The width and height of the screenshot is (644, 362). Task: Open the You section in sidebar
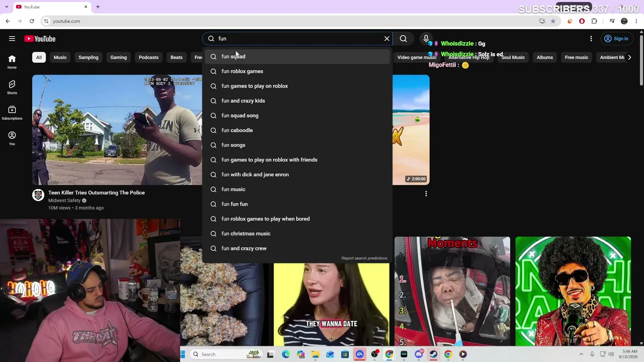(x=12, y=138)
